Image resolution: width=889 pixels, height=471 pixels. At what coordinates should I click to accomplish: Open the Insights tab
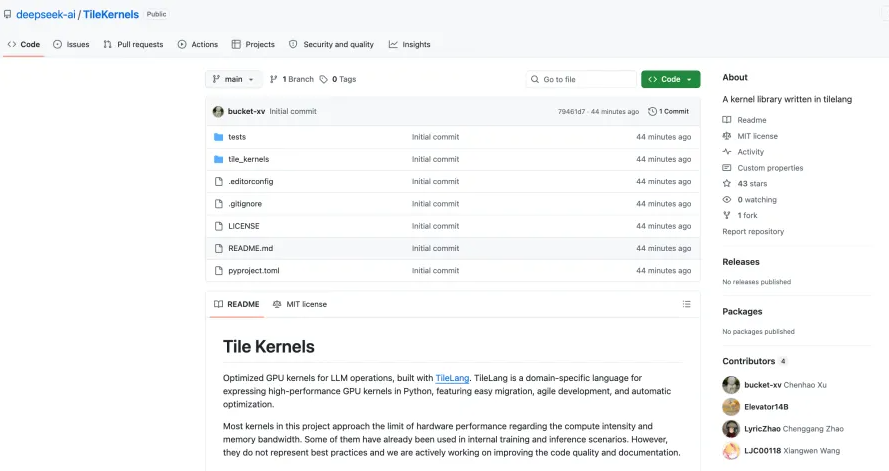(410, 44)
